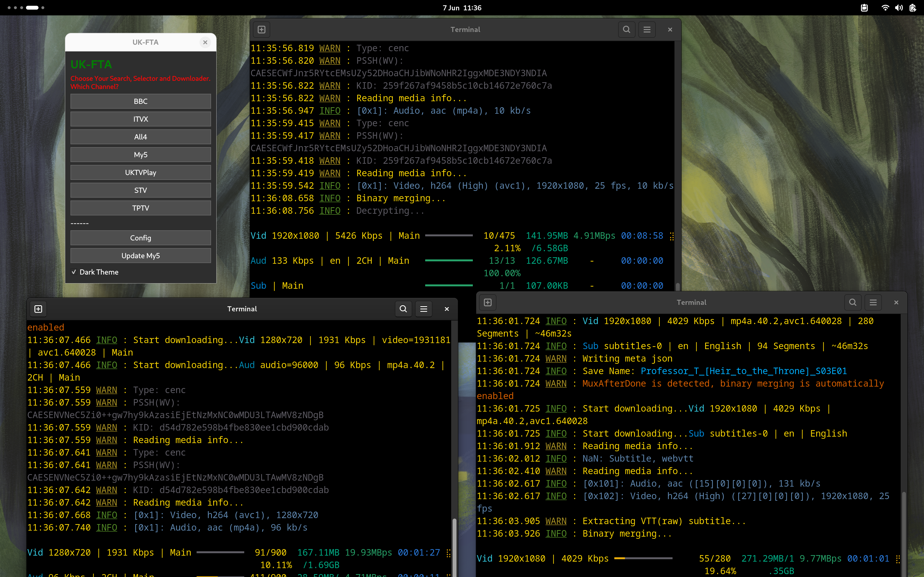Open the system volume indicator
Viewport: 924px width, 577px height.
(899, 8)
